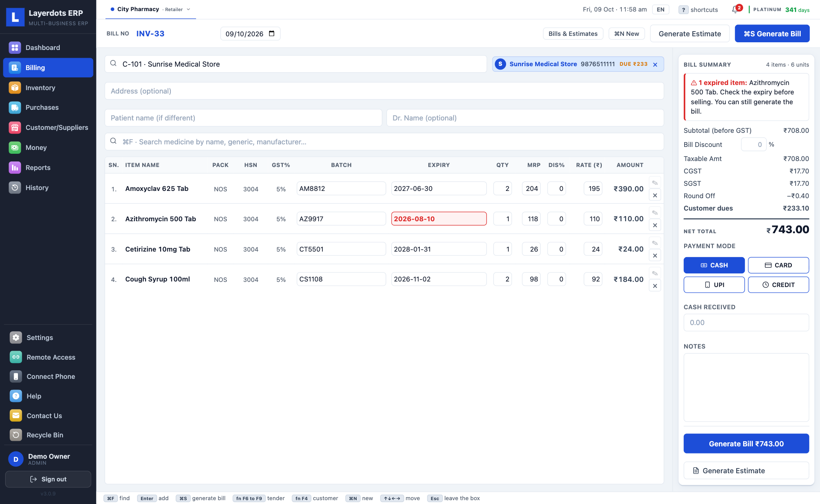Open the Money icon in sidebar
The image size is (820, 504).
[x=15, y=148]
